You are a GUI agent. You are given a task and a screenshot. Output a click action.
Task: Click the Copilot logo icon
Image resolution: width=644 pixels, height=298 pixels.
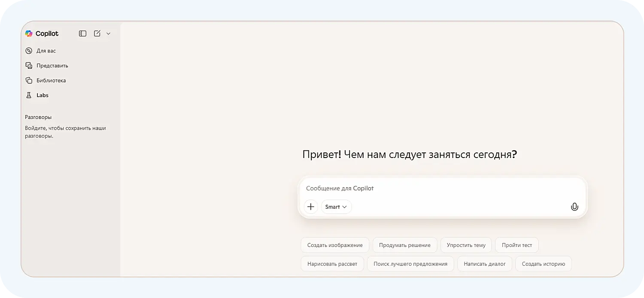[x=29, y=33]
